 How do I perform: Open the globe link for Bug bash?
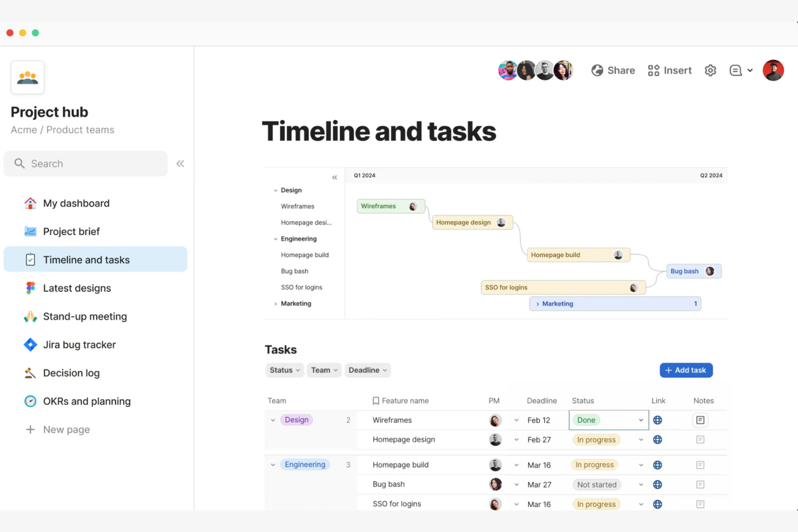click(x=657, y=485)
